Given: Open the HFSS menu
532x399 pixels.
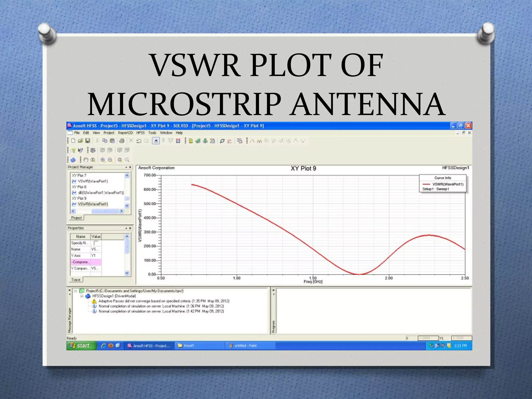Looking at the screenshot, I should (141, 133).
